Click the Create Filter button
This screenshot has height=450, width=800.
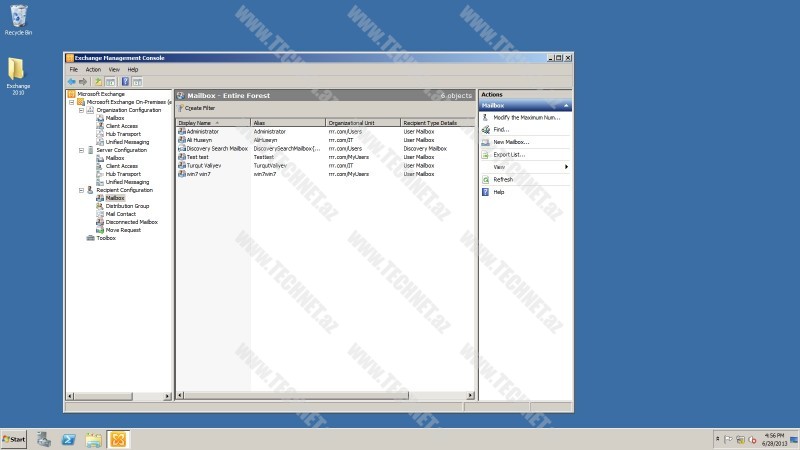197,108
